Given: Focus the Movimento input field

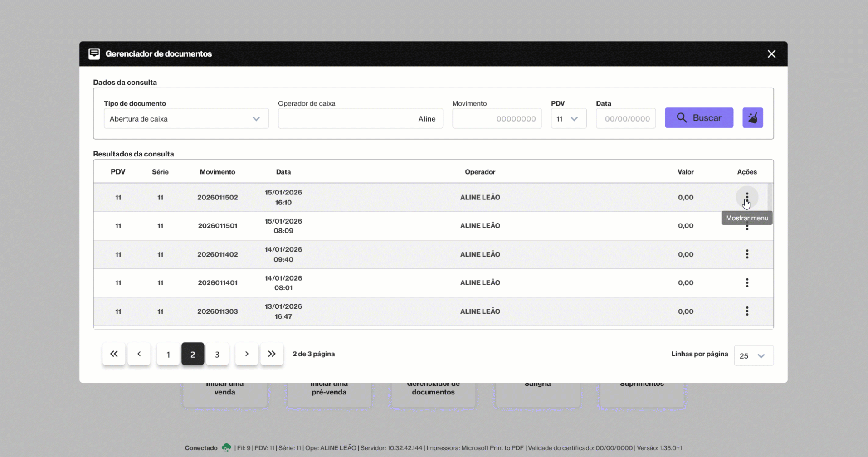Looking at the screenshot, I should tap(497, 119).
